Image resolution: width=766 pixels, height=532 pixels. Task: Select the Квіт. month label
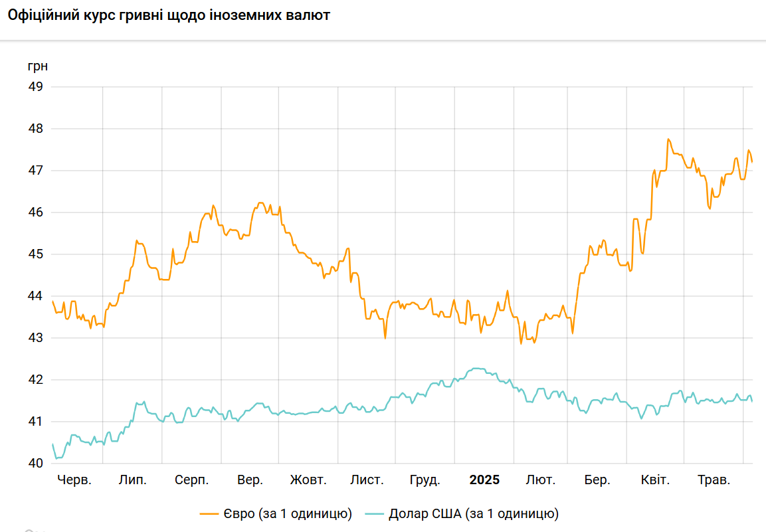pyautogui.click(x=655, y=480)
